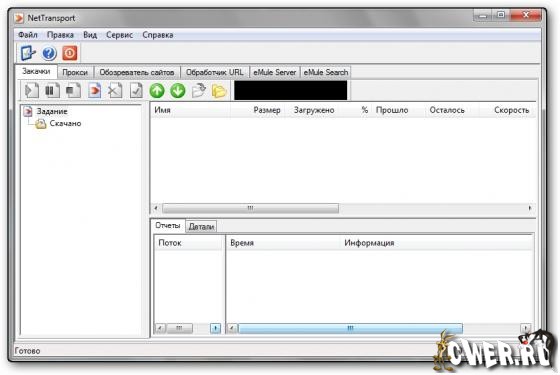Click the right arrow of report pane scrollbar

pos(526,328)
